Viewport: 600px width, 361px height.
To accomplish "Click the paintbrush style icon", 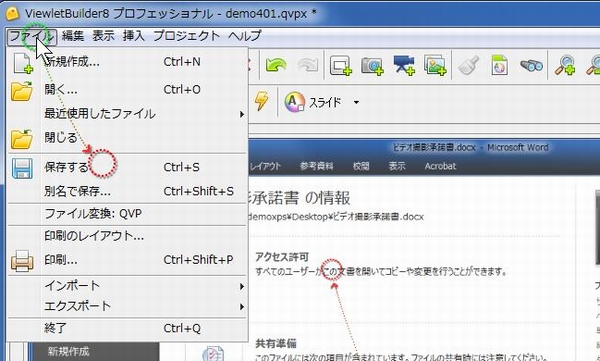I will tap(468, 65).
